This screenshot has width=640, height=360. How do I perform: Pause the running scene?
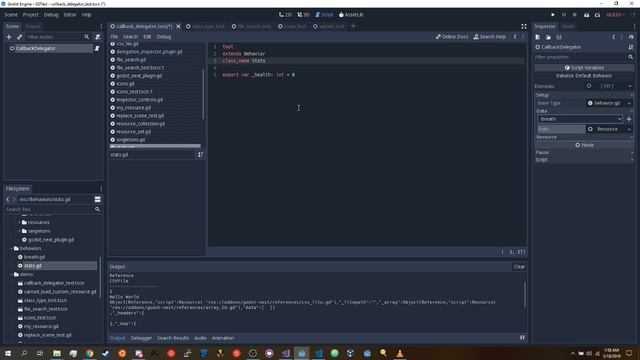pos(564,15)
